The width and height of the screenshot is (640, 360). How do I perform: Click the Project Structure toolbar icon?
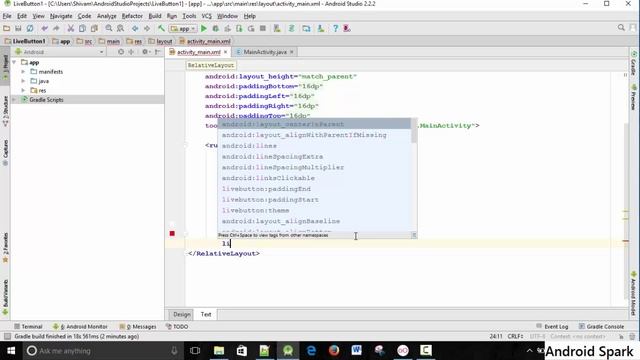pos(306,28)
